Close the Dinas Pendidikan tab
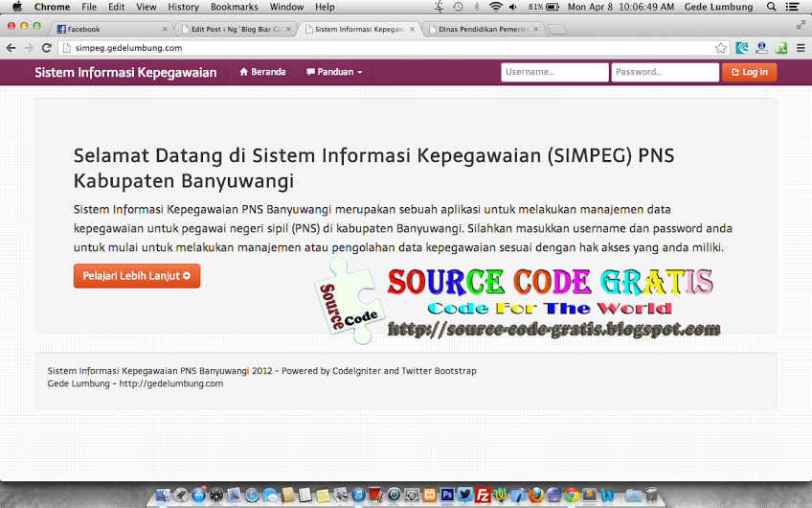Screen dimensions: 812x508 536,30
